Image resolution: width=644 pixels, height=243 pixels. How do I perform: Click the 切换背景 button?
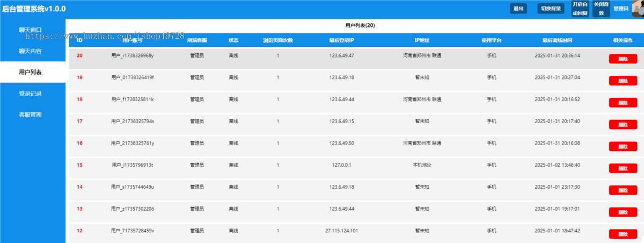coord(551,9)
